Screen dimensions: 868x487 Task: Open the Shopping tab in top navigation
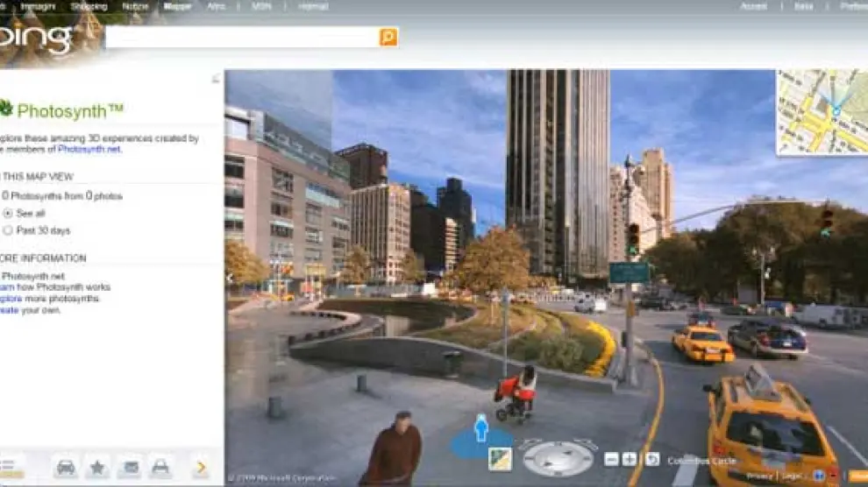click(x=88, y=6)
